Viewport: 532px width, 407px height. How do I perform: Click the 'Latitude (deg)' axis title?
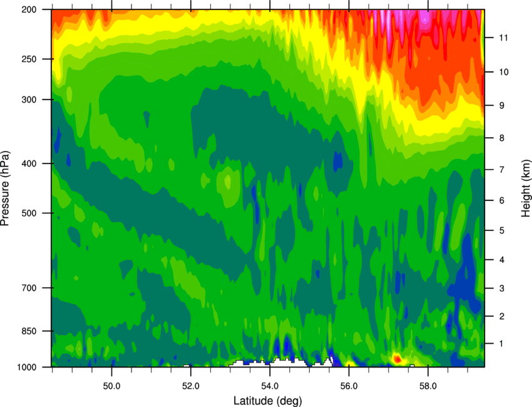point(268,401)
